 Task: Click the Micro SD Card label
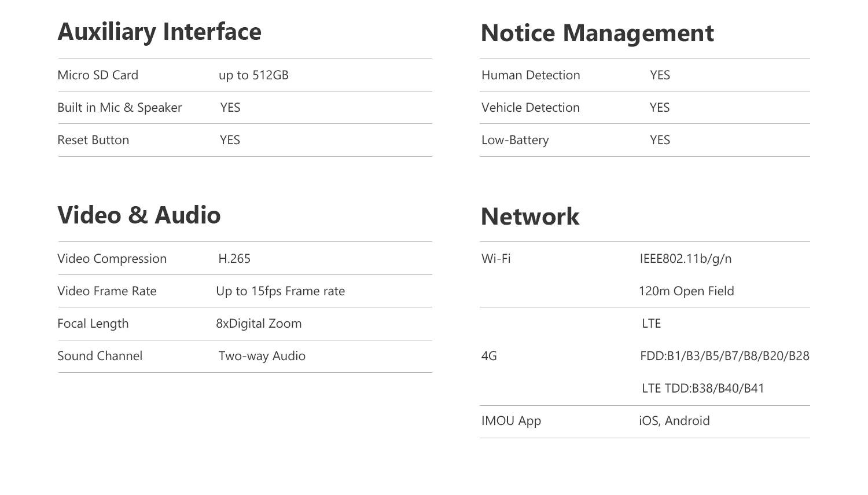(98, 75)
